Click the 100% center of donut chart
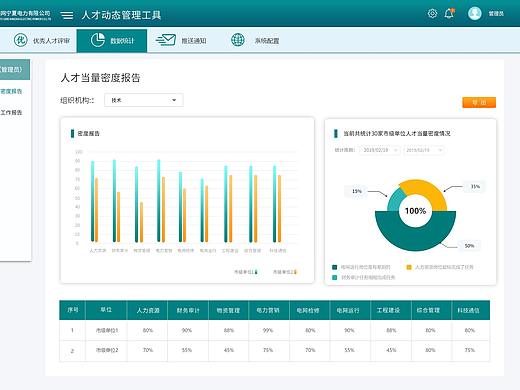This screenshot has width=520, height=390. tap(415, 211)
